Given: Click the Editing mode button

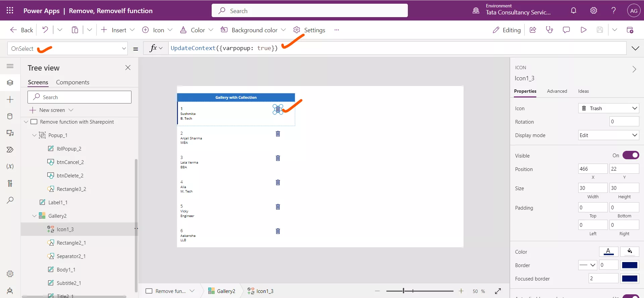Looking at the screenshot, I should (x=506, y=30).
